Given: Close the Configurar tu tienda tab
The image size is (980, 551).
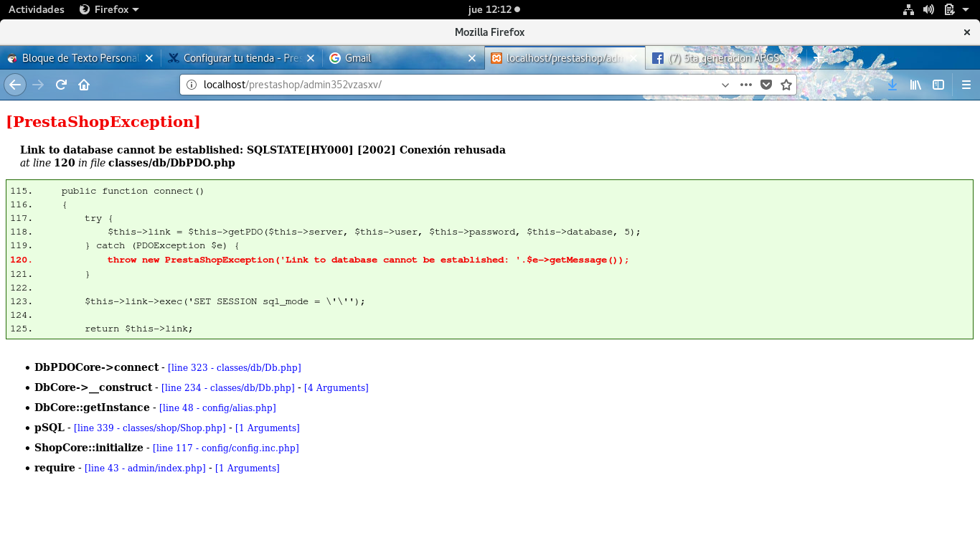Looking at the screenshot, I should (x=311, y=58).
